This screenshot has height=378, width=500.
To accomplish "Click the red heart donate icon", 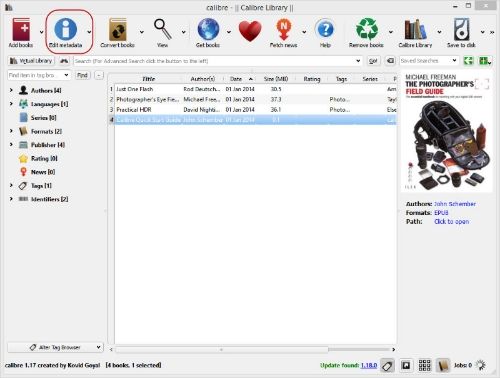I will tap(250, 31).
